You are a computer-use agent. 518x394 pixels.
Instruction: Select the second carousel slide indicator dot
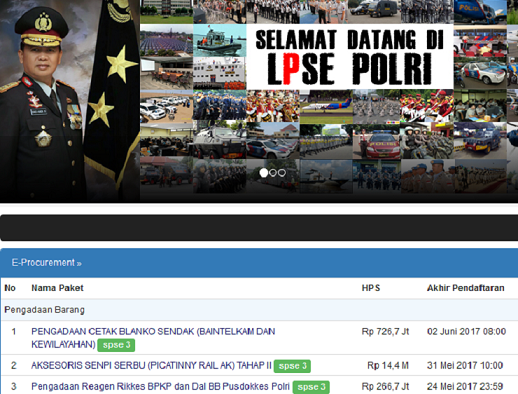pyautogui.click(x=273, y=173)
